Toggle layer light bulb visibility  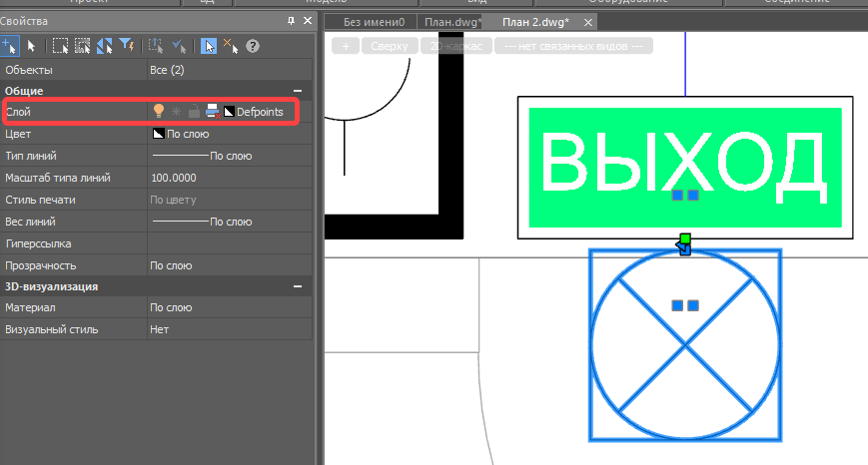click(x=158, y=112)
